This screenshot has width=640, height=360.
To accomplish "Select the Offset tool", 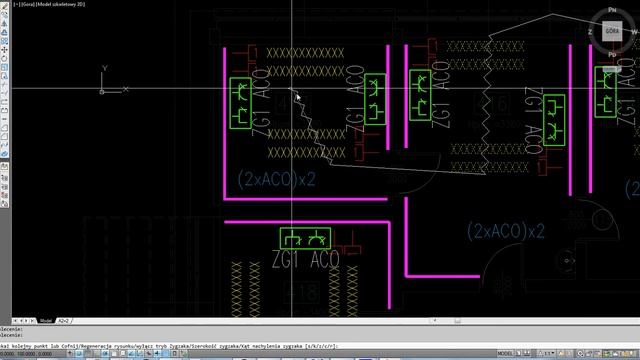I will tap(5, 32).
